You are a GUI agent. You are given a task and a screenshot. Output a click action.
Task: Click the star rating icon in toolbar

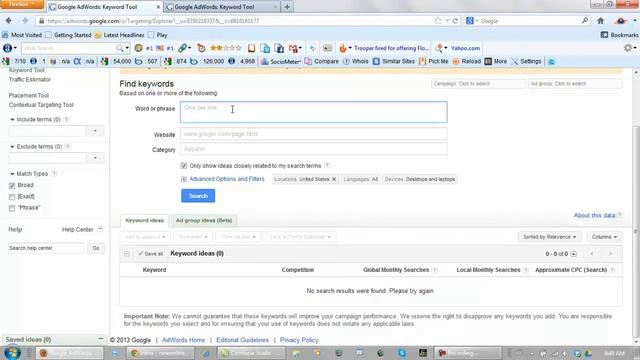coord(226,48)
